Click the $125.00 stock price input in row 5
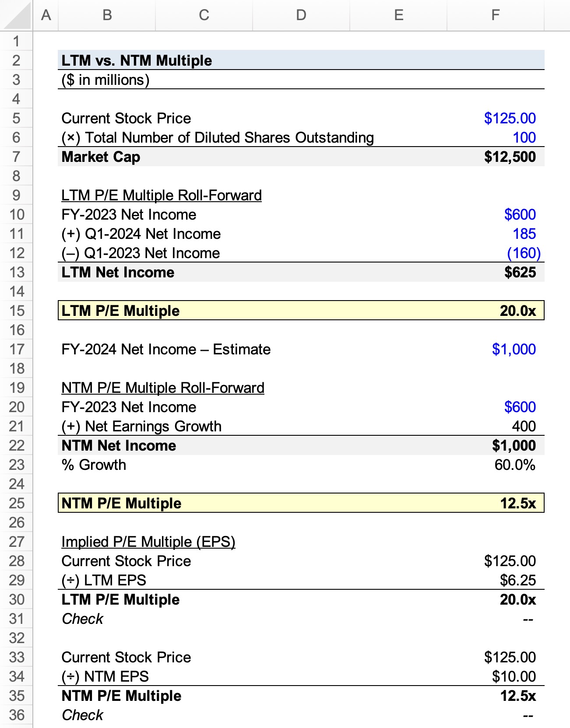Viewport: 570px width, 728px height. pos(510,118)
